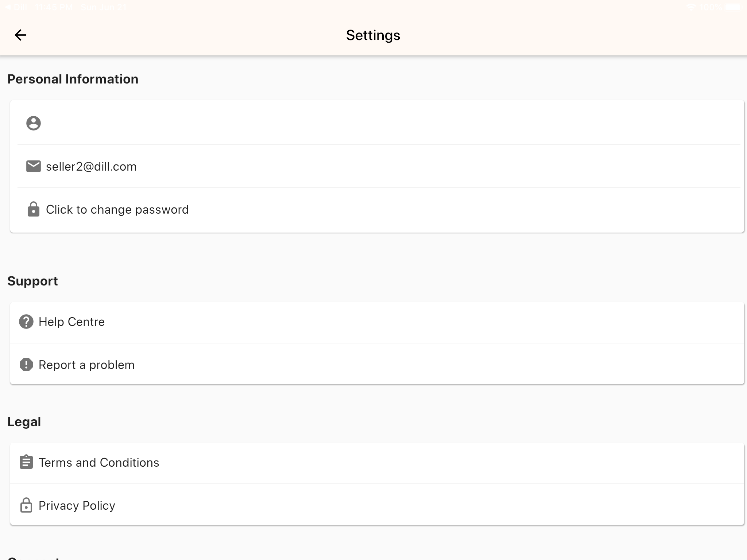Open Terms and Conditions
This screenshot has height=560, width=747.
(x=99, y=463)
